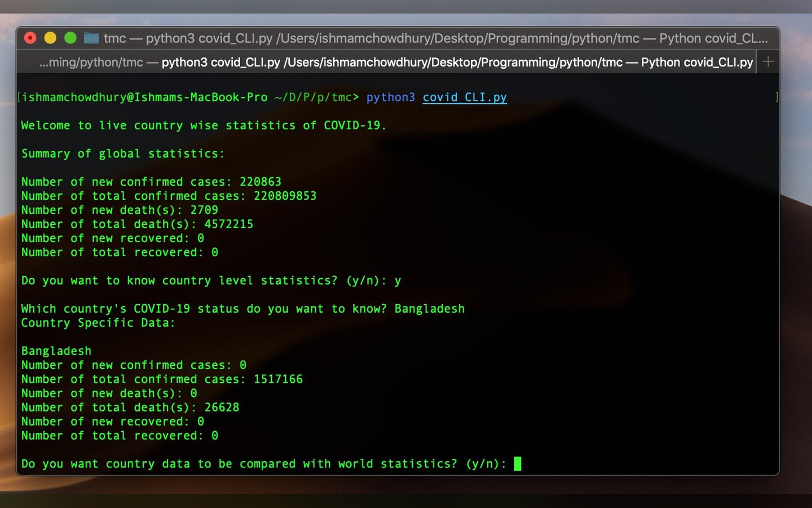Viewport: 812px width, 508px height.
Task: Click the global new deaths value 2709
Action: click(204, 210)
